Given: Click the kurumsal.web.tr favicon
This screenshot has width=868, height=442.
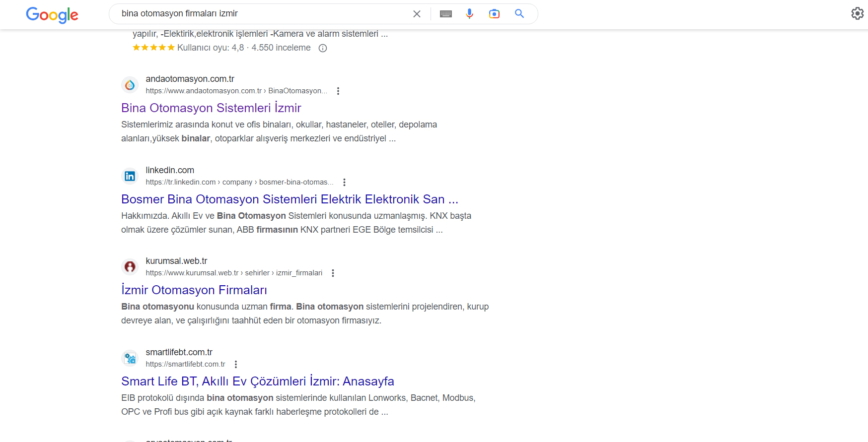Looking at the screenshot, I should tap(130, 267).
